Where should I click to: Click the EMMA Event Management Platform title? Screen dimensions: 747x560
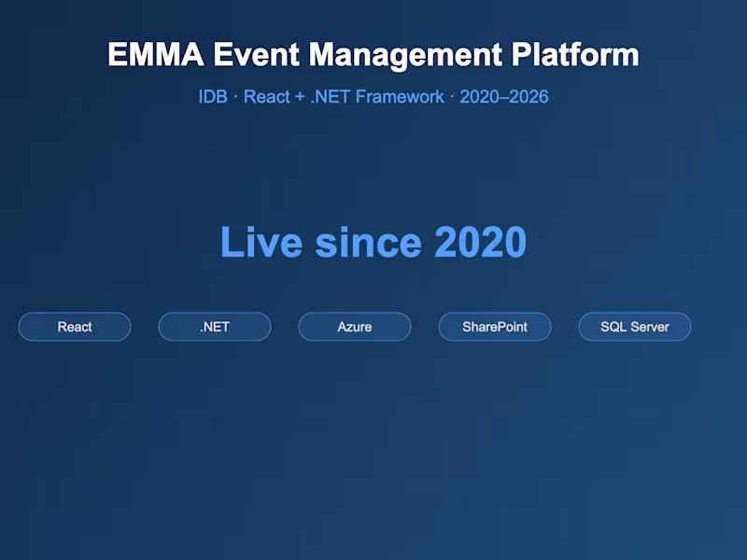tap(373, 54)
